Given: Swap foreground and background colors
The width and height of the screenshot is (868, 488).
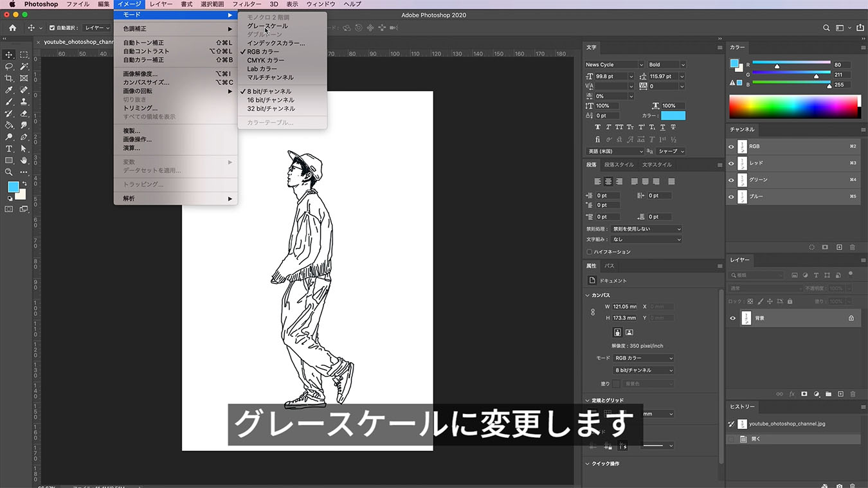Looking at the screenshot, I should coord(24,183).
